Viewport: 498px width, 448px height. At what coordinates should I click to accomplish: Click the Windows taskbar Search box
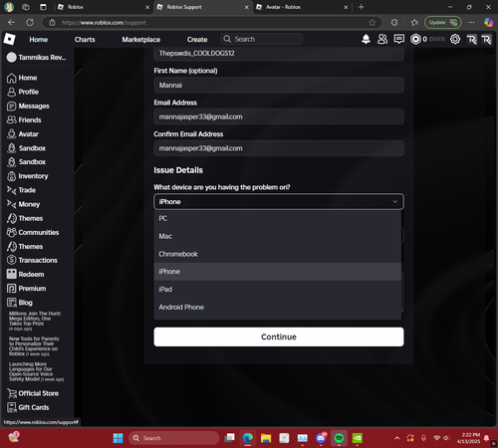(x=174, y=438)
